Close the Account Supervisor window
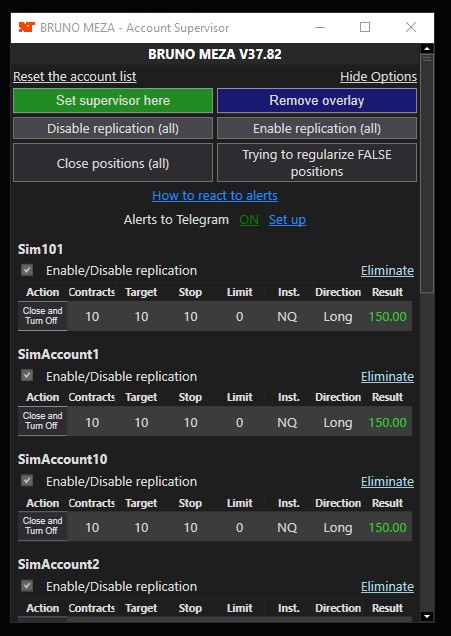Viewport: 451px width, 636px height. (x=411, y=27)
